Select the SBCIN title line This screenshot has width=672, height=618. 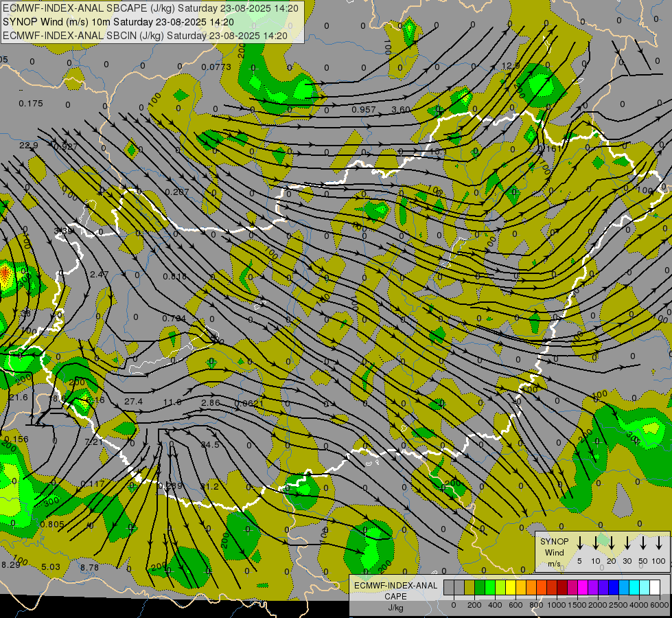pyautogui.click(x=145, y=36)
